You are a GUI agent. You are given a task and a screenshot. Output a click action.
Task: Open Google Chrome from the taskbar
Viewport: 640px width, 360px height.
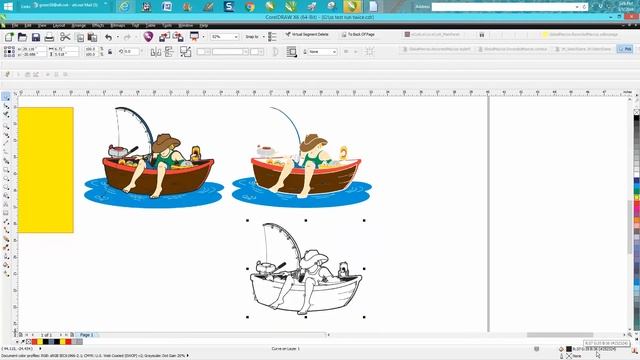point(249,6)
